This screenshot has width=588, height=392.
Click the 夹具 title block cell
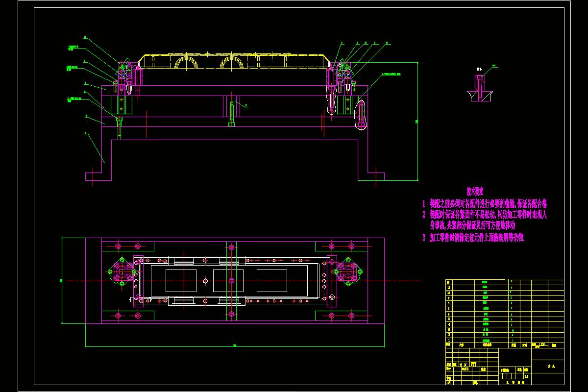(x=548, y=366)
